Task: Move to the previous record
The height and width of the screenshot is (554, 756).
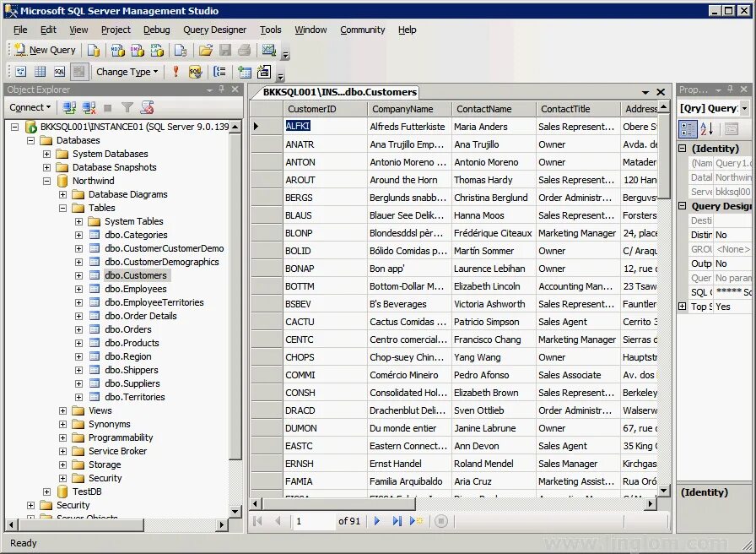Action: (x=278, y=521)
